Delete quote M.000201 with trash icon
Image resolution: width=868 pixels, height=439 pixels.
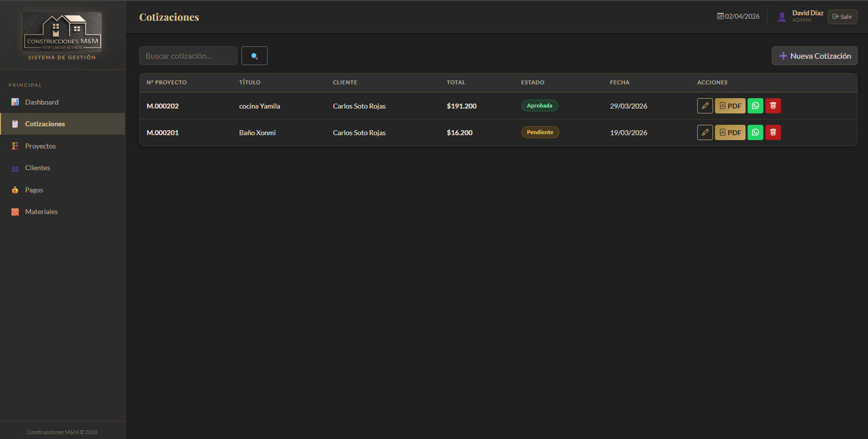pyautogui.click(x=773, y=132)
